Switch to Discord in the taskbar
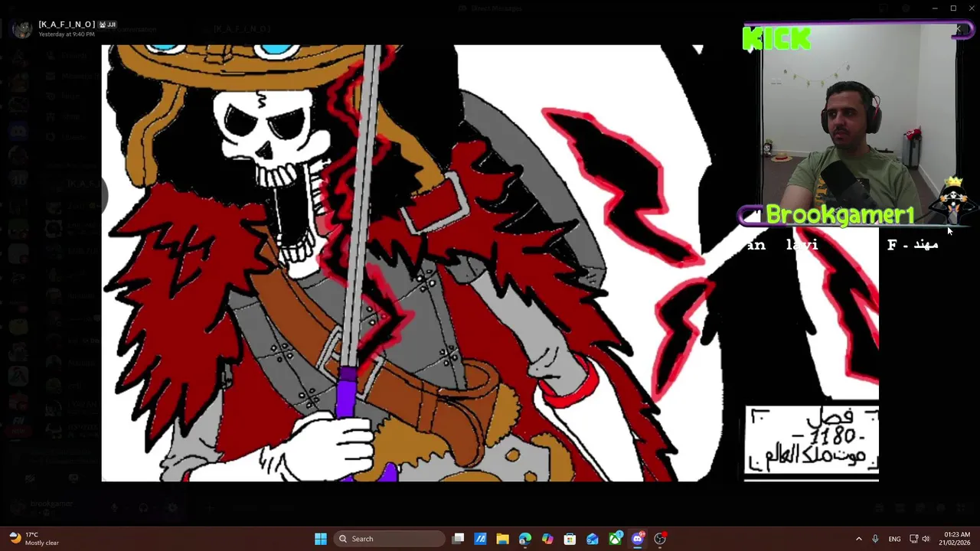 pyautogui.click(x=638, y=539)
